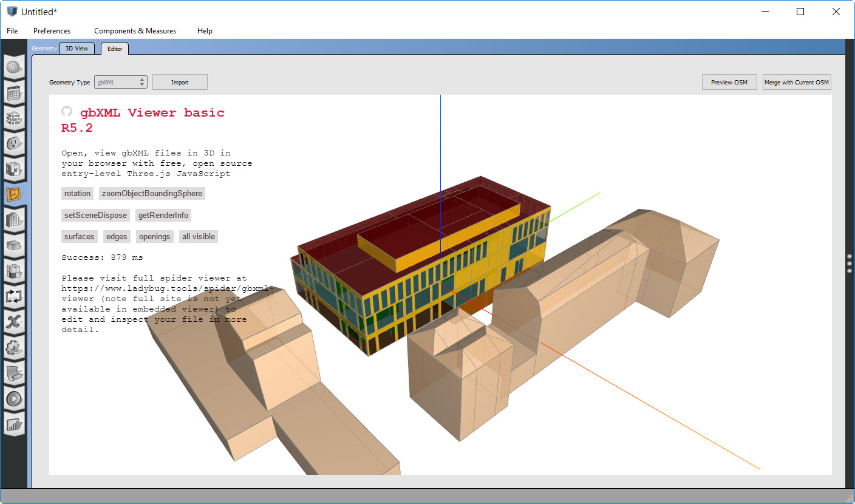This screenshot has width=855, height=504.
Task: Open the Geometry Type dropdown
Action: coord(120,81)
